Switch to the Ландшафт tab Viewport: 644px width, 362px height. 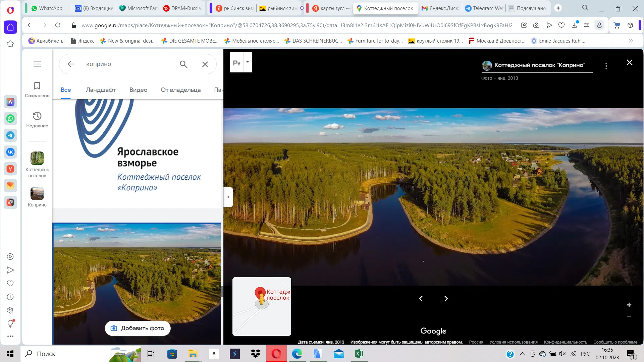point(101,90)
